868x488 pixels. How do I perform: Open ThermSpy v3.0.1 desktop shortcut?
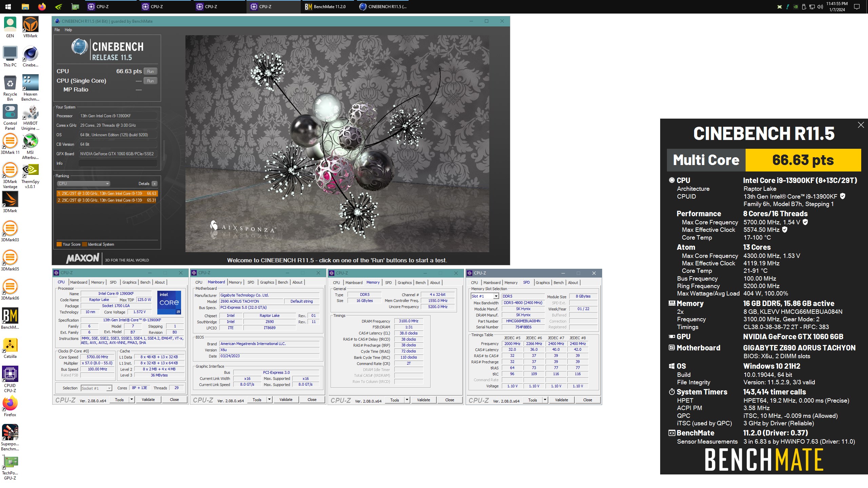30,176
